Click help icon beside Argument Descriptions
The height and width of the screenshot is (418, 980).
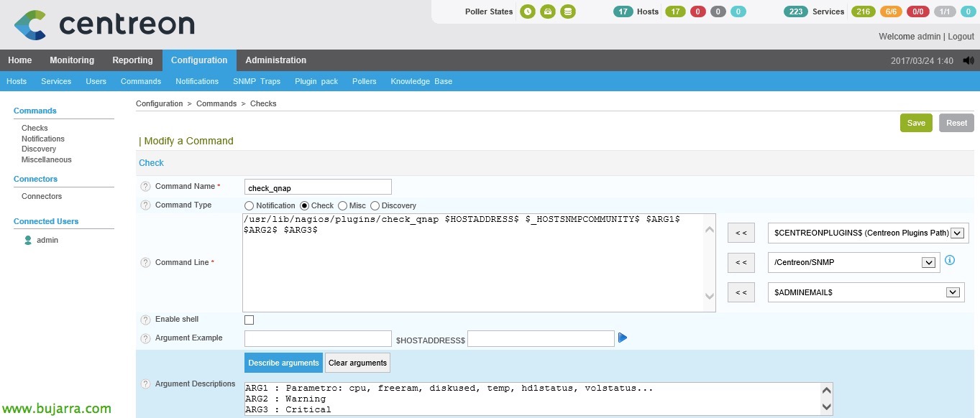[x=145, y=384]
